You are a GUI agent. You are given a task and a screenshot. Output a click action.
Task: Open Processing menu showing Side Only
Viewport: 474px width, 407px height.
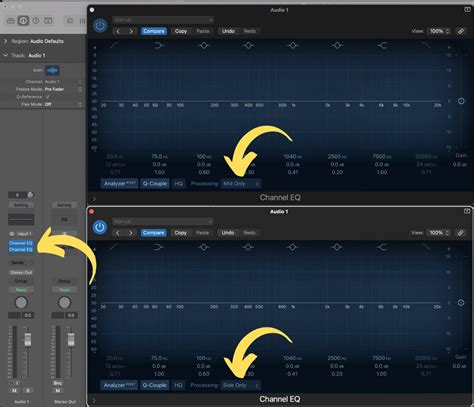240,385
